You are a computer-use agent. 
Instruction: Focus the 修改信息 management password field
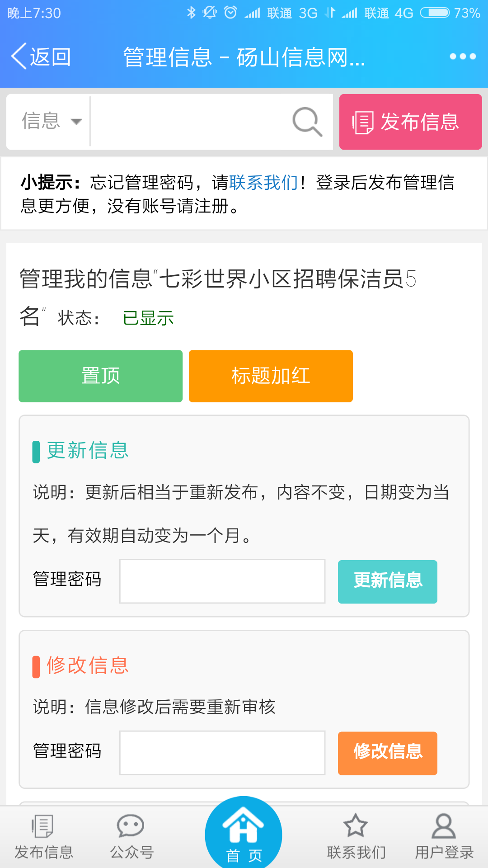pos(222,753)
